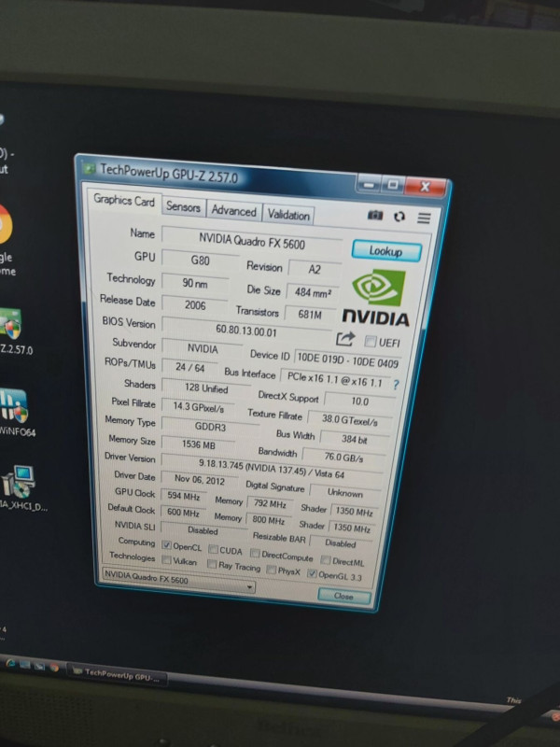Viewport: 560px width, 747px height.
Task: Click the GPU value G80
Action: pos(200,261)
